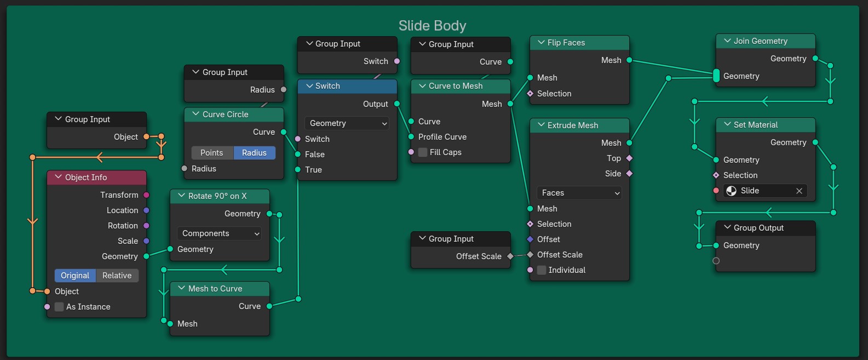Screen dimensions: 868x360
Task: Click the Slide material sphere icon
Action: pos(731,191)
